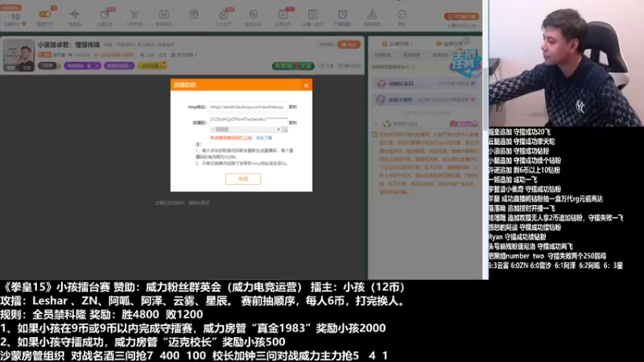The height and width of the screenshot is (362, 644).
Task: Open 主播投稿 in right panel
Action: 397,43
